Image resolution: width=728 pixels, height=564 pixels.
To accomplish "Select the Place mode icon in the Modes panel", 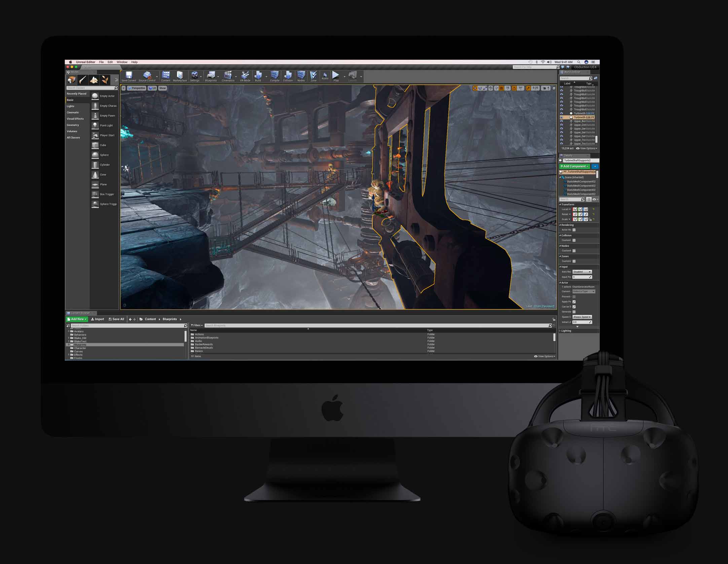I will (x=71, y=80).
